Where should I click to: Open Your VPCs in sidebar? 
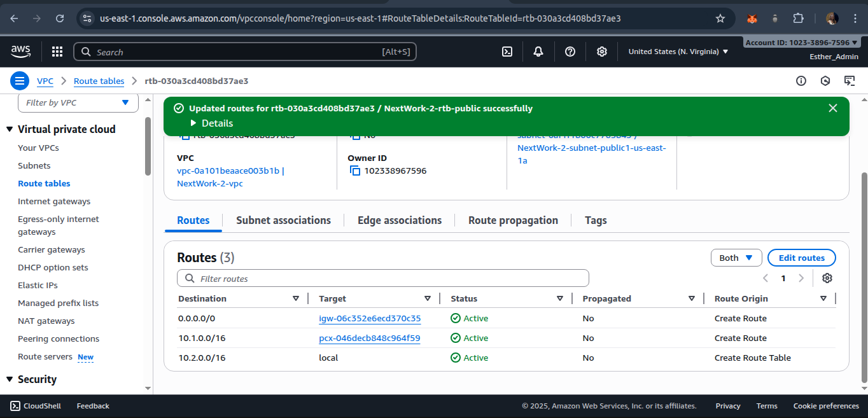pyautogui.click(x=38, y=148)
